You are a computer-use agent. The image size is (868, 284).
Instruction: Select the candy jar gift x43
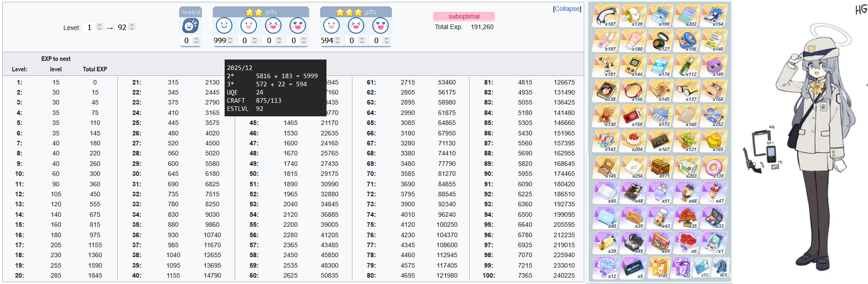660,218
